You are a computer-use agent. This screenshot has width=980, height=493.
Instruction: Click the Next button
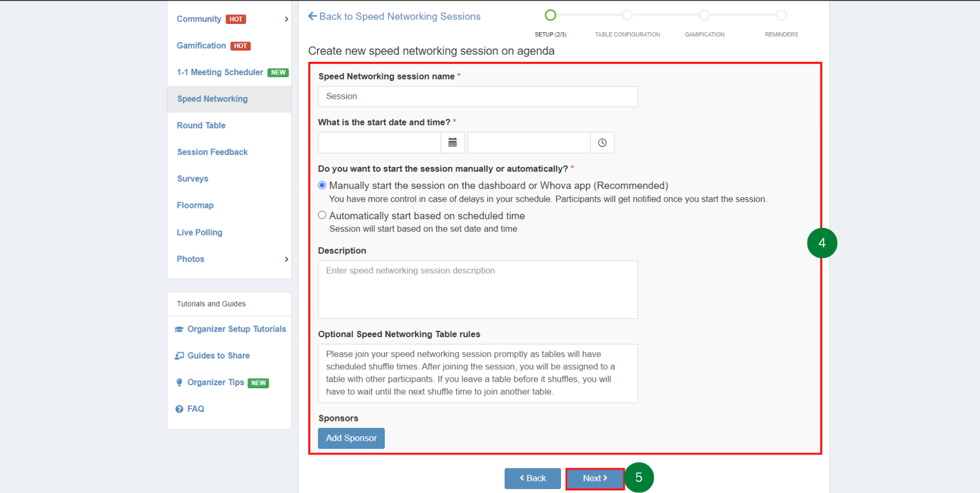pyautogui.click(x=594, y=478)
